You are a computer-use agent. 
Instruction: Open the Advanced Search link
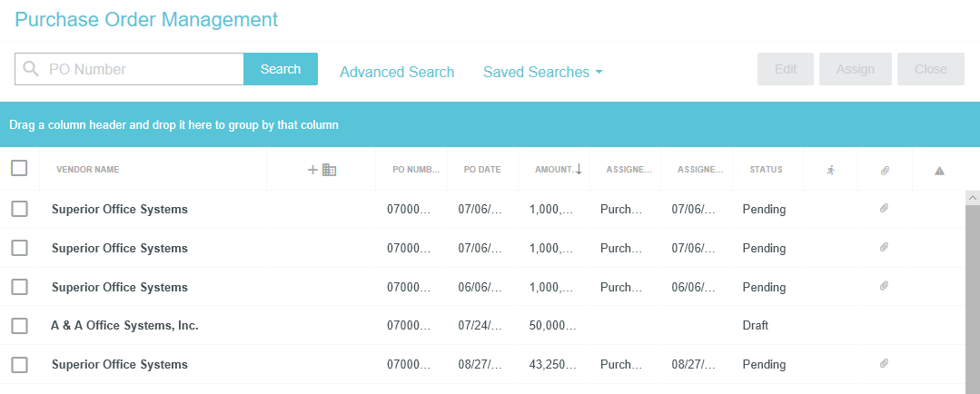point(397,72)
